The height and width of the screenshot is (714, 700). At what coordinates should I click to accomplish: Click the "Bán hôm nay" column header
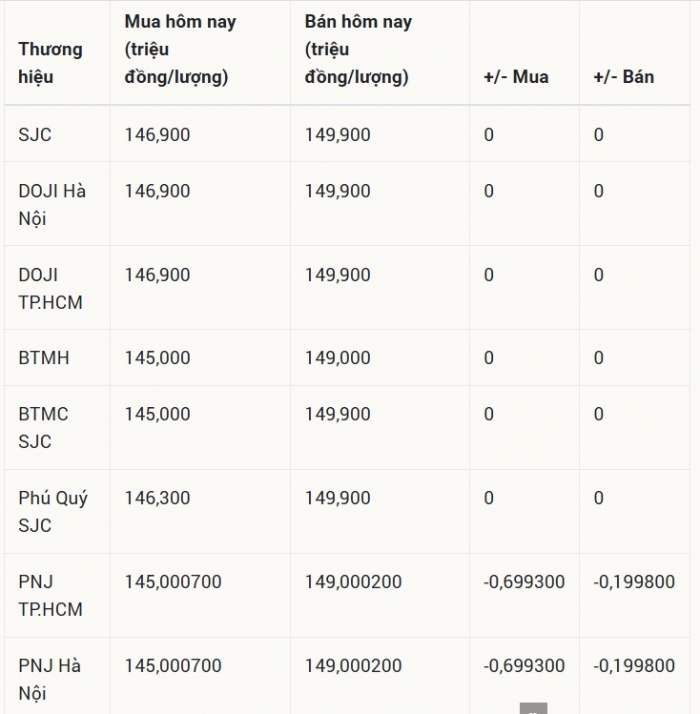(358, 49)
